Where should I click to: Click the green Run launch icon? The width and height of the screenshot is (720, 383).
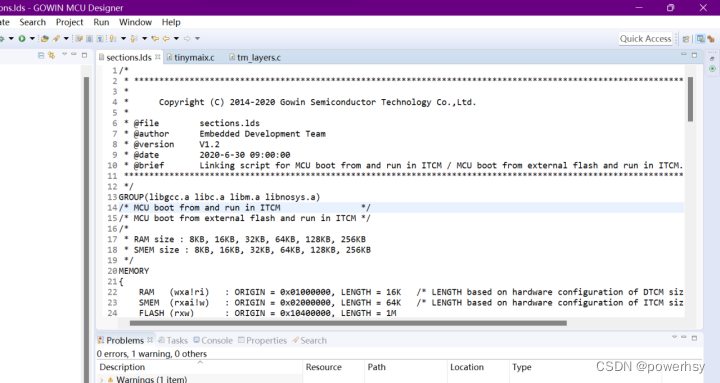click(x=22, y=39)
